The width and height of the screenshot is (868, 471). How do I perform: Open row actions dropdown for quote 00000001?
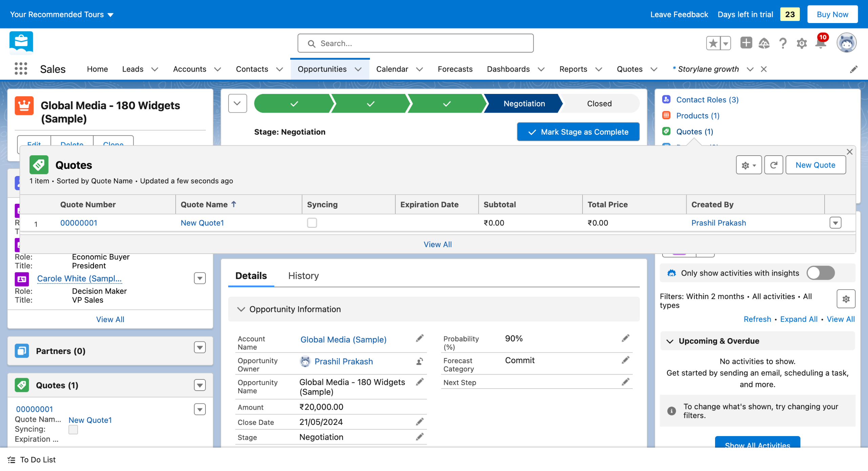pyautogui.click(x=835, y=223)
